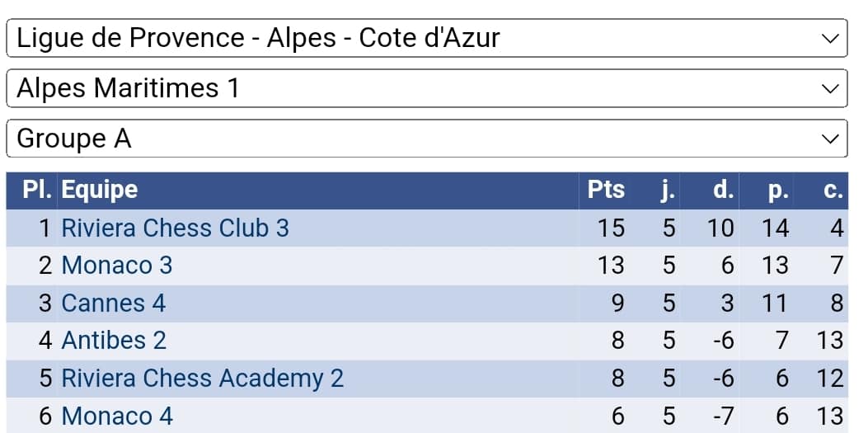Click the chevron arrow on Groupe A dropdown
Screen dimensions: 868x433
point(829,139)
